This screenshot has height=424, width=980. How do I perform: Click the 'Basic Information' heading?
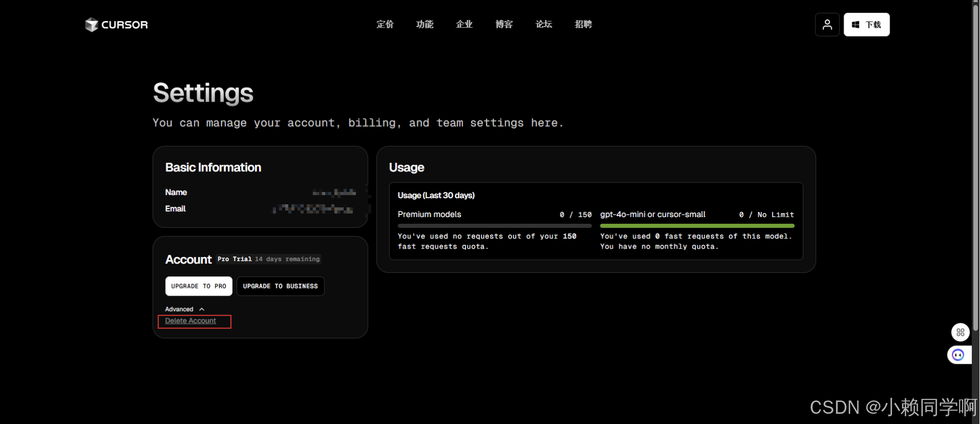click(x=213, y=168)
